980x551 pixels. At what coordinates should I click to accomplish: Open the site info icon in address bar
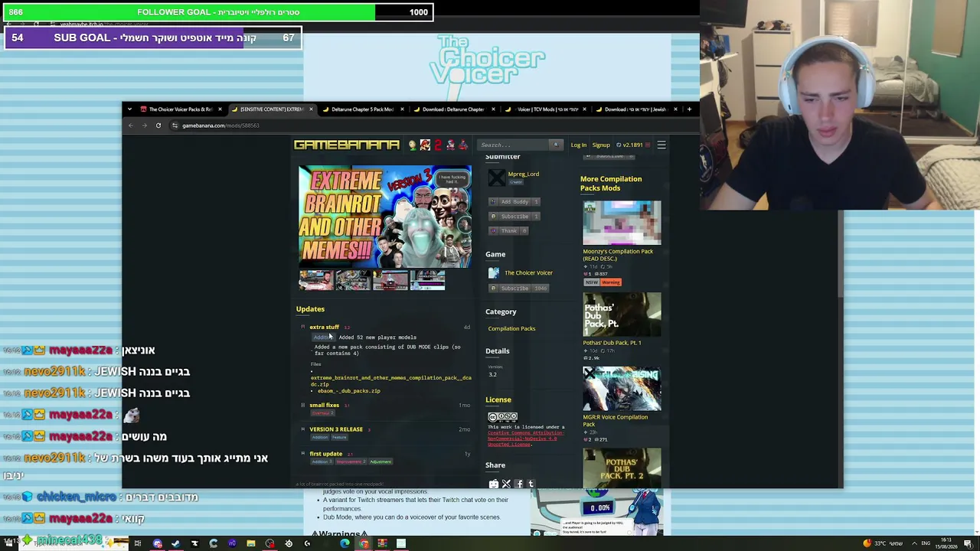click(175, 126)
